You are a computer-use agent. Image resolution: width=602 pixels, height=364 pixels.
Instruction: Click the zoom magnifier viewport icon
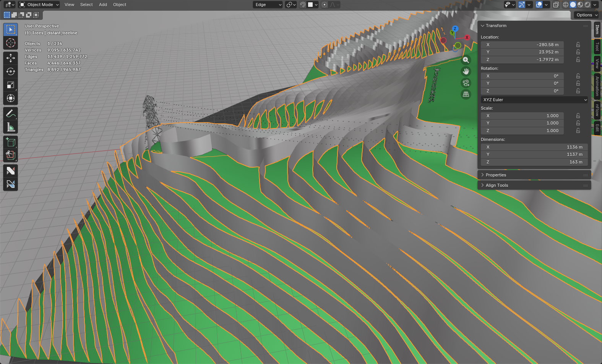(466, 60)
